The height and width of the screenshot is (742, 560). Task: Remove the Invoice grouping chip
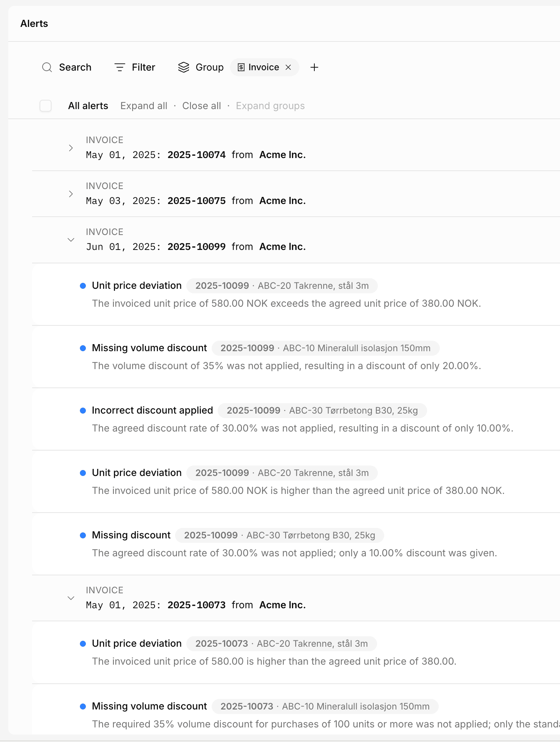click(x=288, y=67)
